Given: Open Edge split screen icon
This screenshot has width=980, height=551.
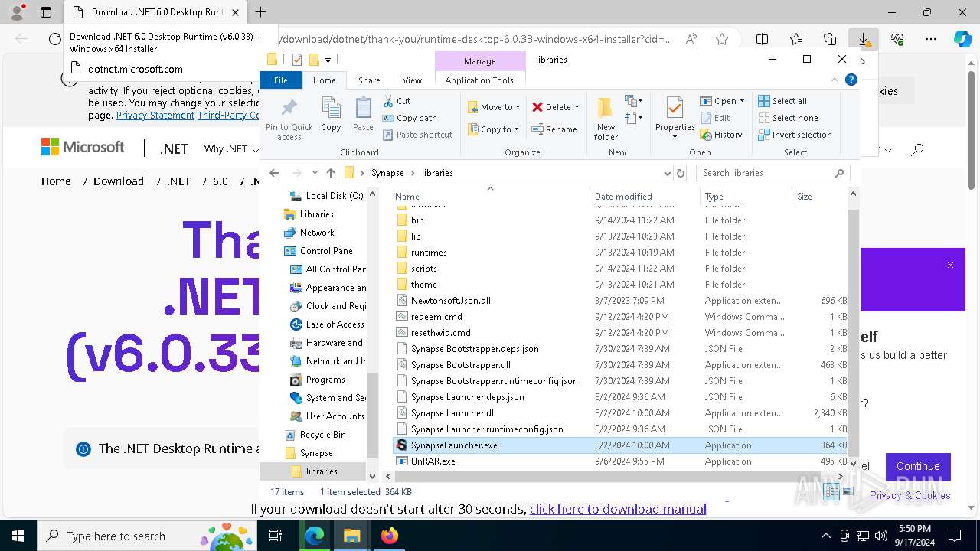Looking at the screenshot, I should click(x=762, y=39).
